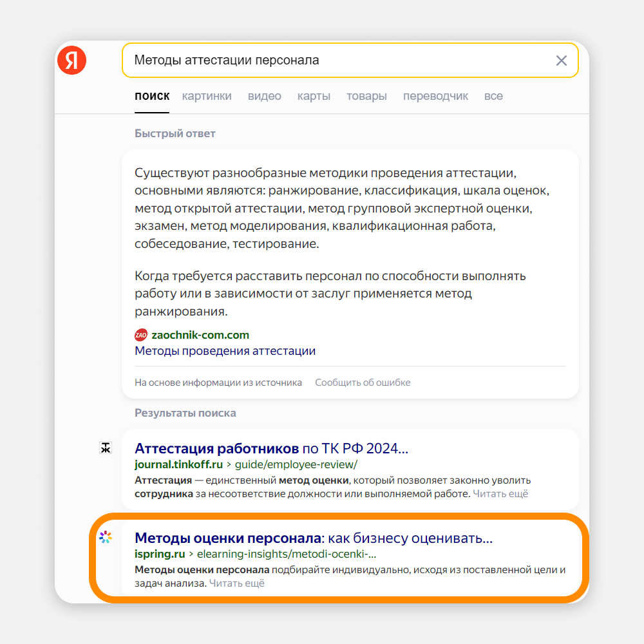This screenshot has width=644, height=644.
Task: Open 'Аттестация работников по ТК РФ 2024' result
Action: click(x=271, y=448)
